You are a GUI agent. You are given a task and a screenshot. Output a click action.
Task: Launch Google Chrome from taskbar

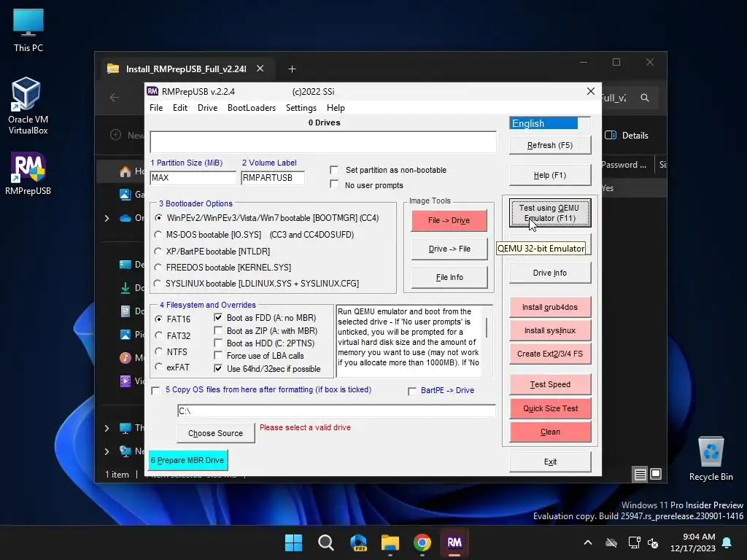422,542
